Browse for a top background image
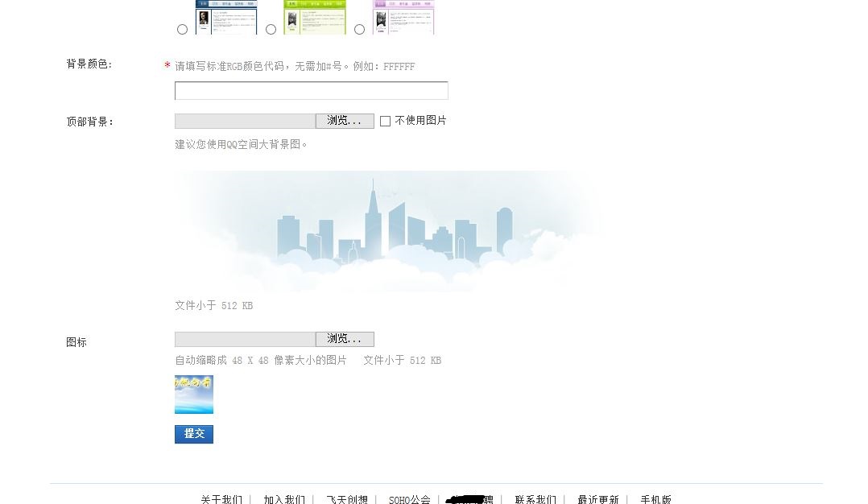Viewport: 868px width, 504px height. pyautogui.click(x=345, y=121)
